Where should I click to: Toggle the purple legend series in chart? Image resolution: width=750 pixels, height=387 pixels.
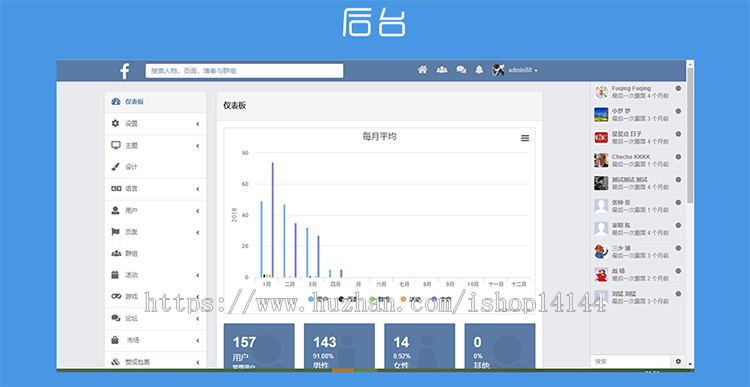tap(441, 299)
